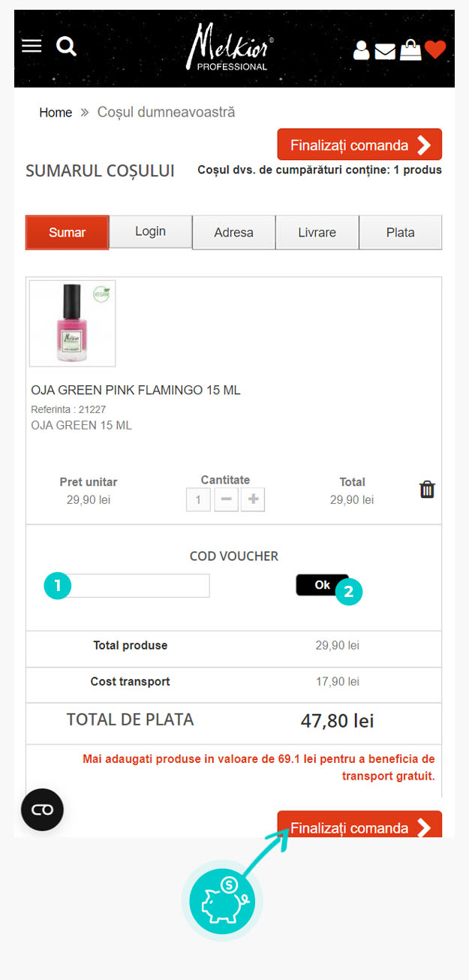Switch to the Login tab
Viewport: 469px width, 980px height.
(150, 231)
